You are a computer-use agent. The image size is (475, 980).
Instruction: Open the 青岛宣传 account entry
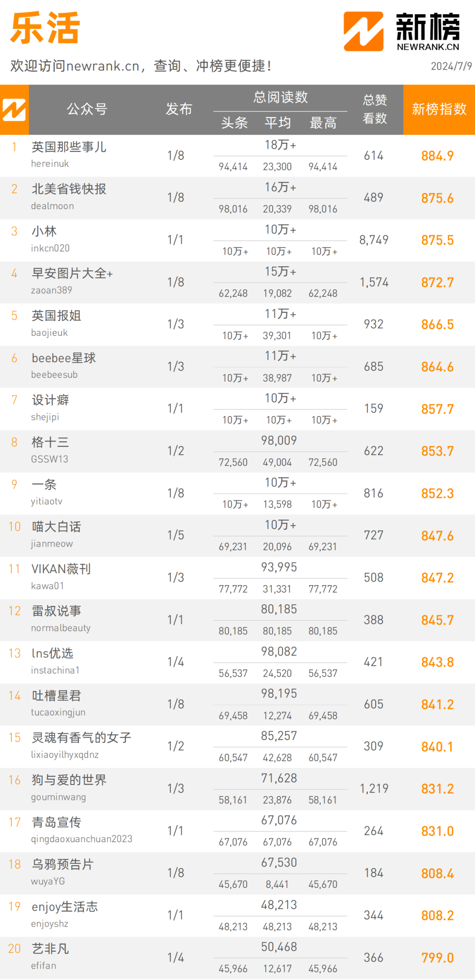(x=56, y=822)
